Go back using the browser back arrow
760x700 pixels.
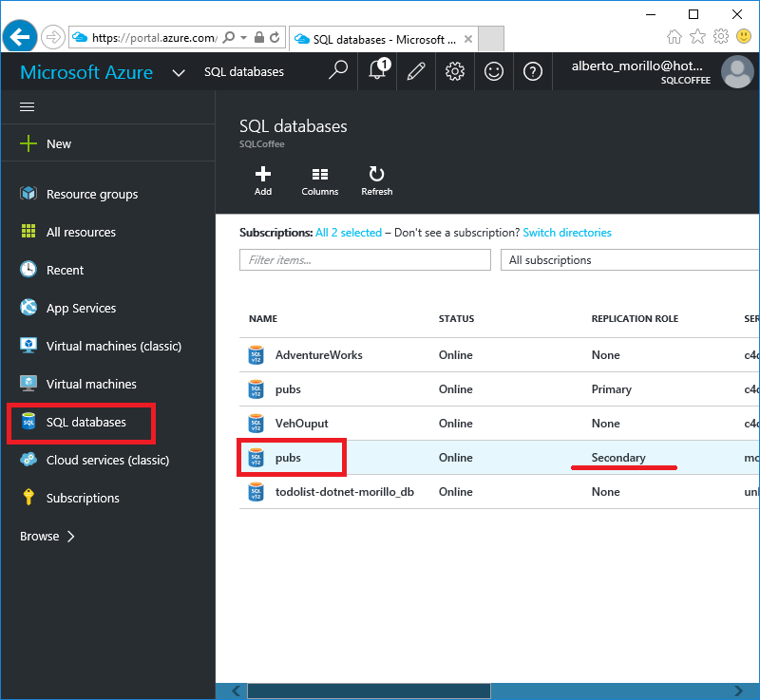tap(20, 37)
